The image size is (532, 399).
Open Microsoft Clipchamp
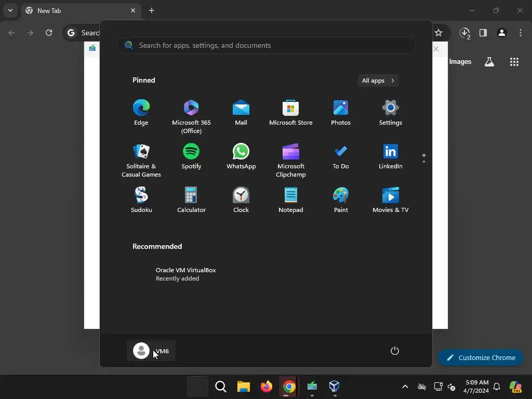pyautogui.click(x=291, y=161)
